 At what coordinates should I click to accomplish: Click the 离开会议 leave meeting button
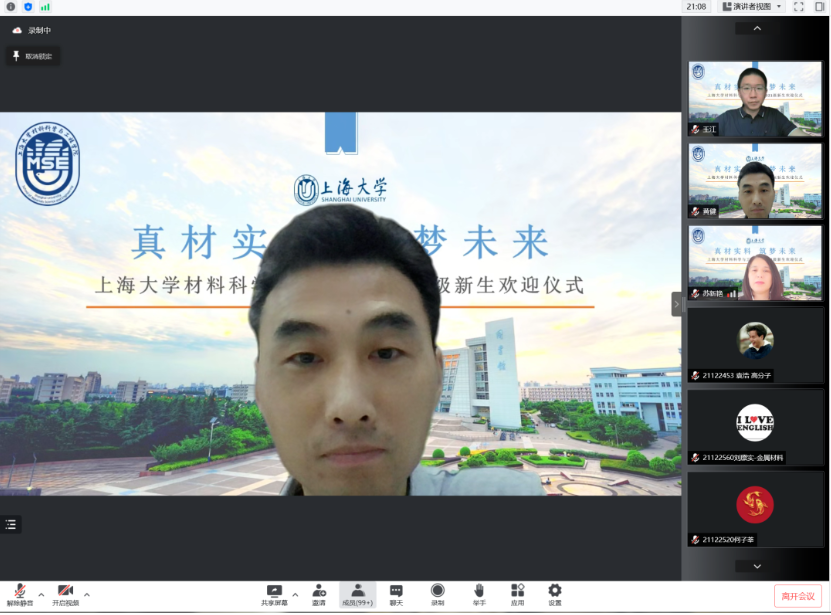(x=797, y=596)
